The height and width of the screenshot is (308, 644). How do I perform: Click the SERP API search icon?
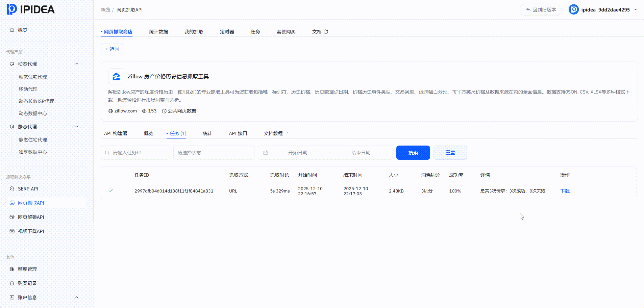[12, 189]
